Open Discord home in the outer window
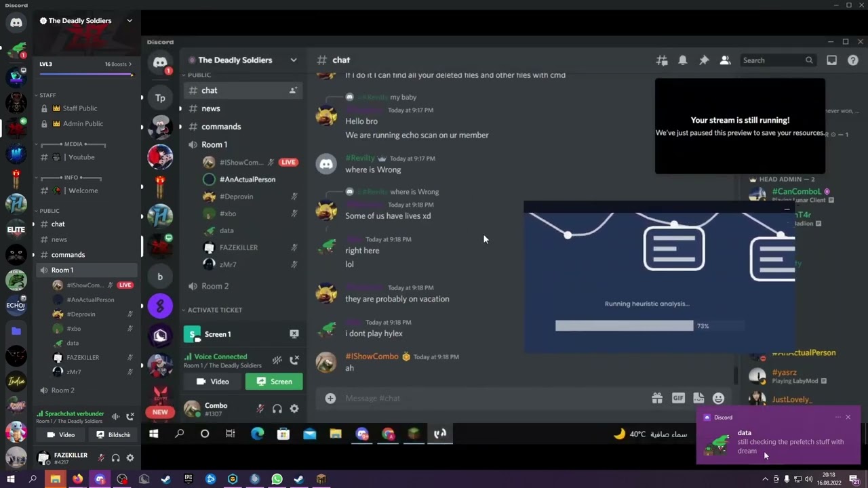The width and height of the screenshot is (868, 488). point(16,22)
